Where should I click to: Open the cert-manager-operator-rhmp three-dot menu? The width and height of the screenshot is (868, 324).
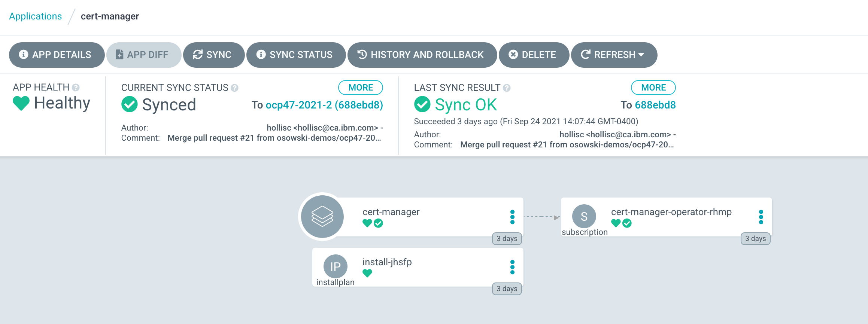761,217
